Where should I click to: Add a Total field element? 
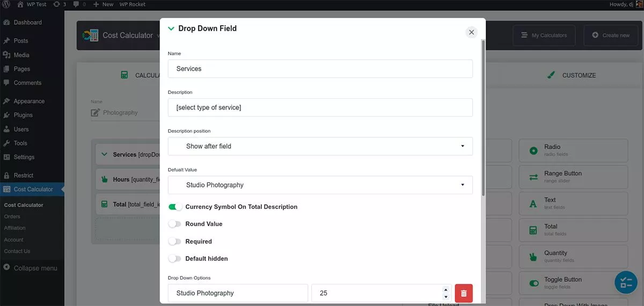pyautogui.click(x=573, y=230)
